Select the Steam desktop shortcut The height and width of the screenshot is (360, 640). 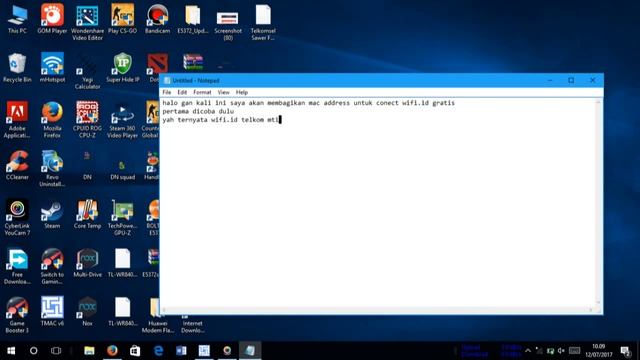[52, 214]
